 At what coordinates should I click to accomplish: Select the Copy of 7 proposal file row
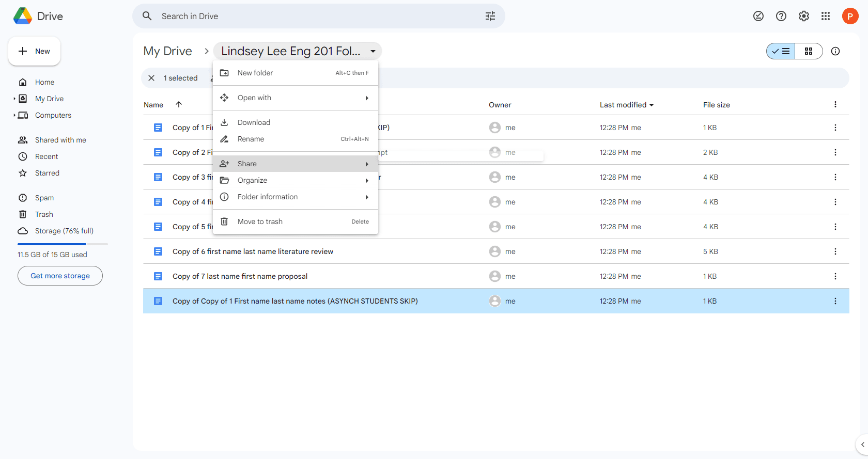[496, 276]
